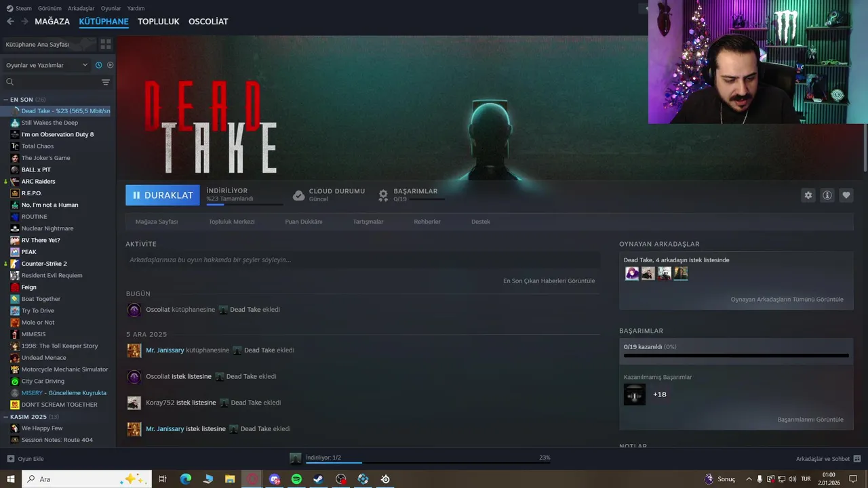868x488 pixels.
Task: Open the Rehberler tab
Action: (427, 222)
